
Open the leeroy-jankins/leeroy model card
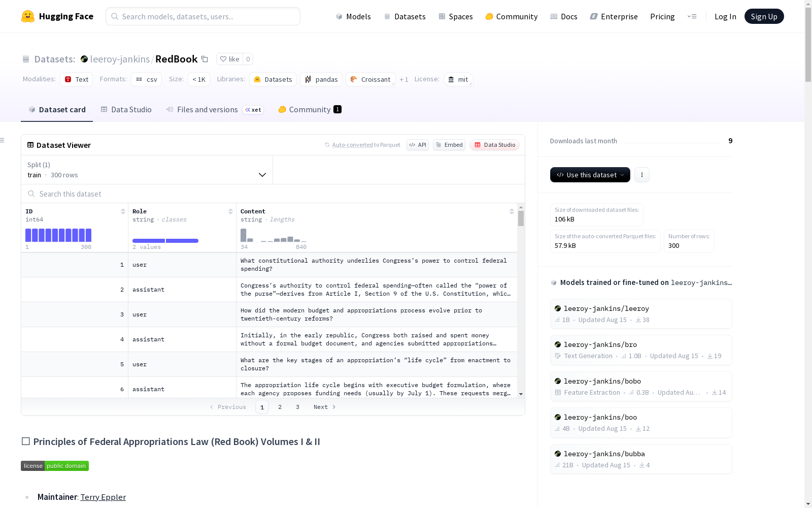pyautogui.click(x=641, y=314)
